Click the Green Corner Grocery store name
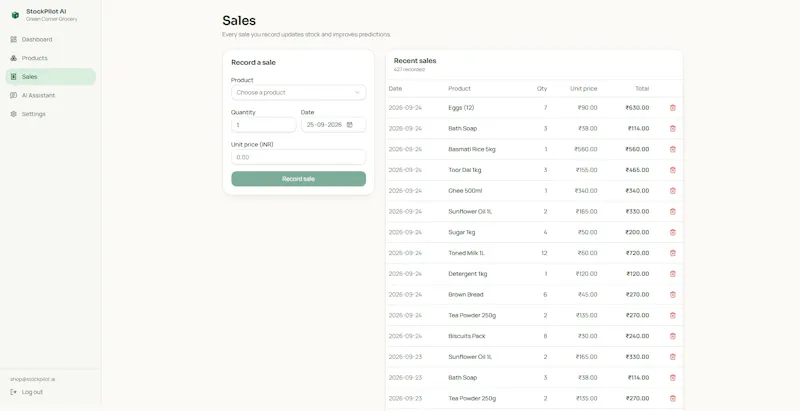This screenshot has height=411, width=800. pos(52,19)
